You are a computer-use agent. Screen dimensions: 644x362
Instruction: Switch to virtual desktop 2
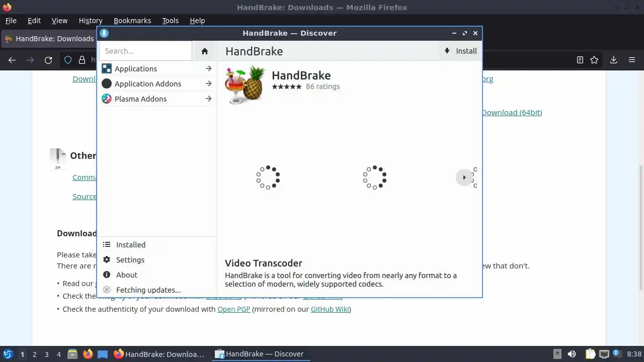tap(34, 354)
